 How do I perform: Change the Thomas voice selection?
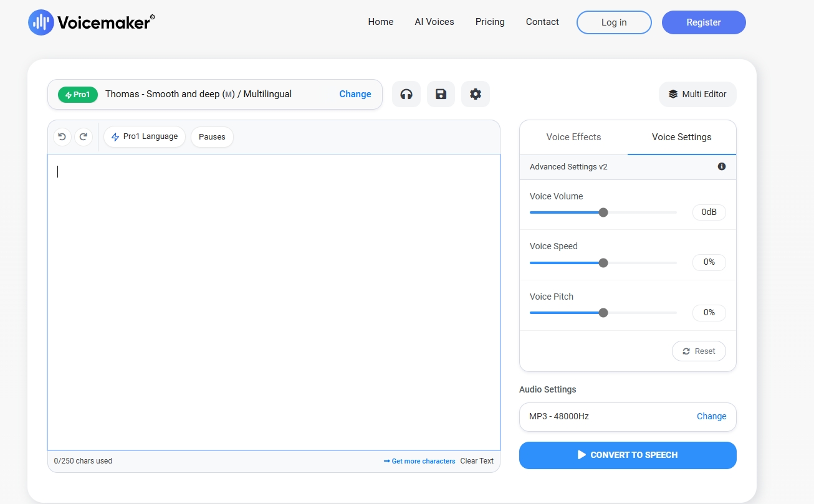coord(355,94)
